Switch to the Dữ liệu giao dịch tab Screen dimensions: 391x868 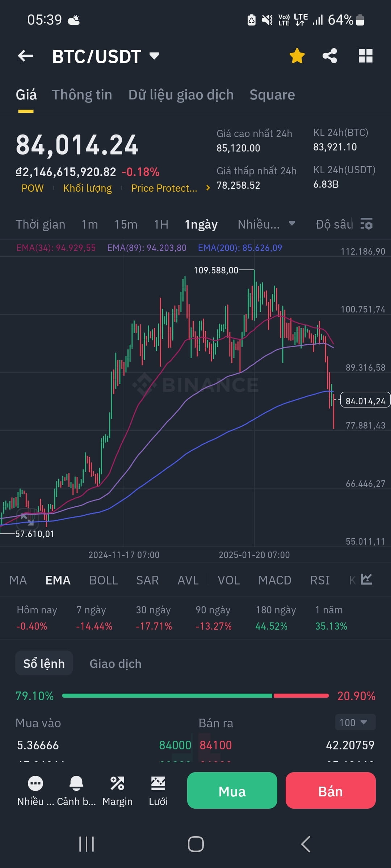coord(181,95)
